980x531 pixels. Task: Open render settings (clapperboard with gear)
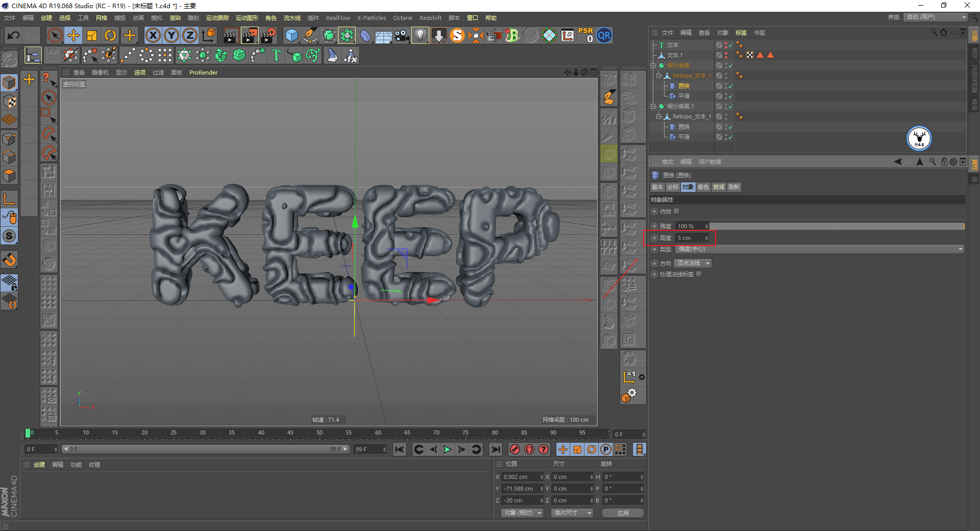[x=268, y=35]
